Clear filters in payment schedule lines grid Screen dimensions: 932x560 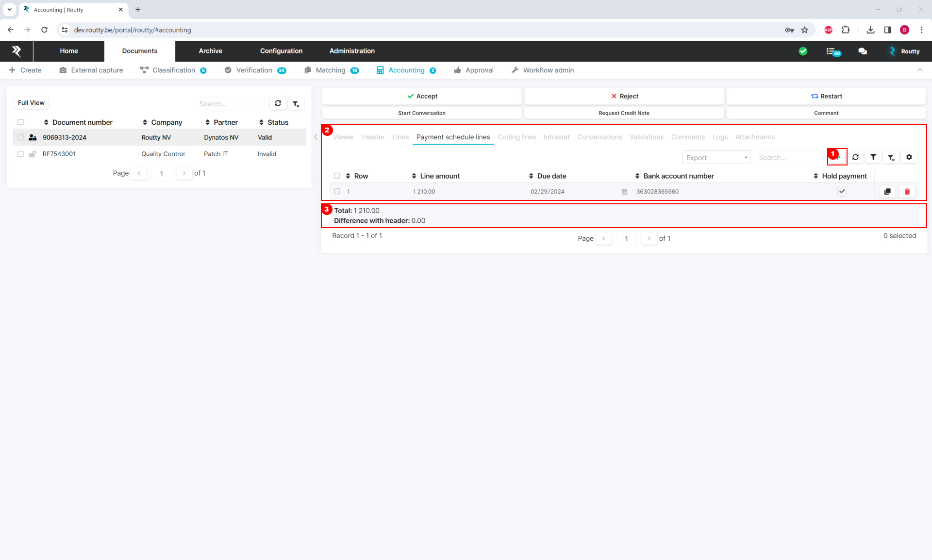(891, 157)
